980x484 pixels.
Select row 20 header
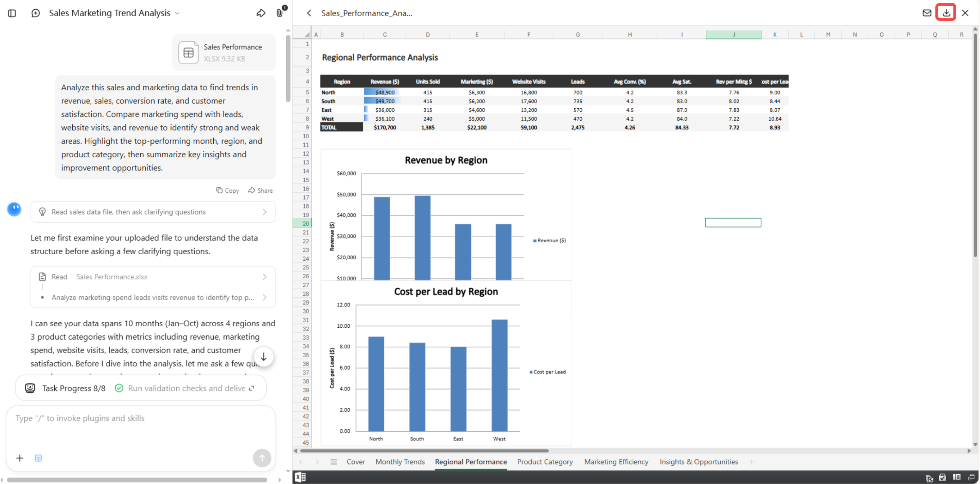click(302, 224)
